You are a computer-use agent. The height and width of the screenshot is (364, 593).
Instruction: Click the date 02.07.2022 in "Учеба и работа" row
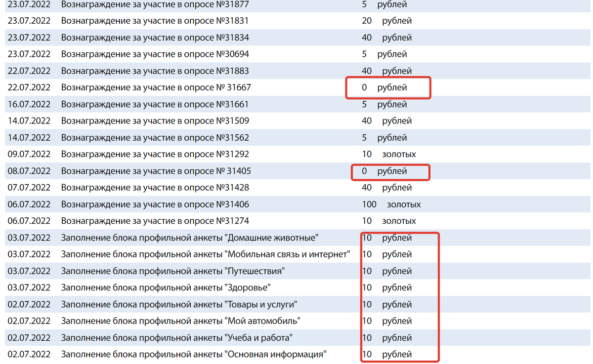(x=29, y=338)
